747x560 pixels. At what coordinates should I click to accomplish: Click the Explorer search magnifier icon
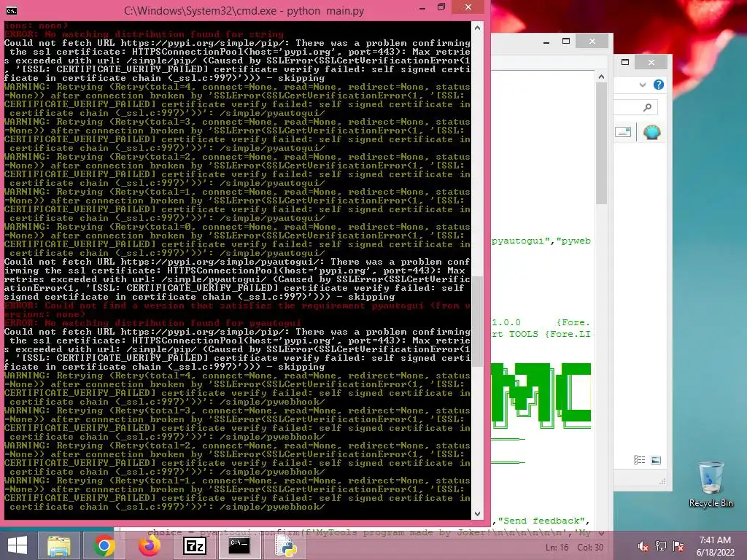[x=647, y=107]
